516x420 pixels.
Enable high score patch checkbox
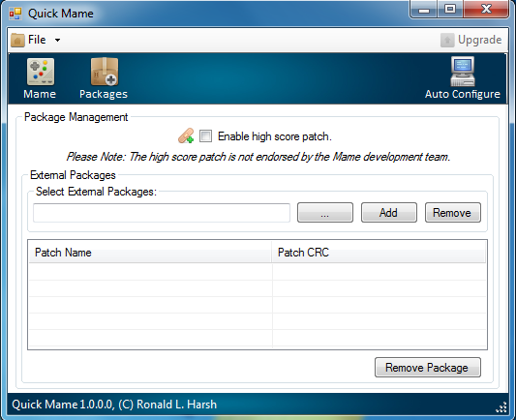(x=205, y=136)
